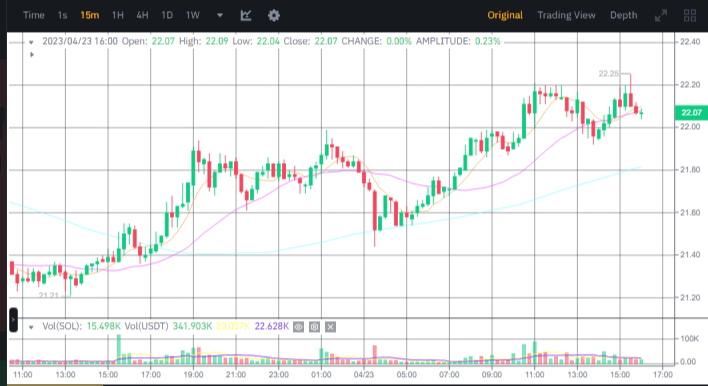Click the candle date 2023/04/23 16:00
Image resolution: width=708 pixels, height=386 pixels.
pyautogui.click(x=80, y=42)
